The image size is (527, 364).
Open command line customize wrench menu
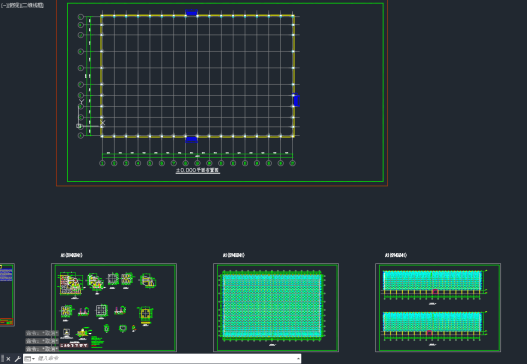[17, 359]
